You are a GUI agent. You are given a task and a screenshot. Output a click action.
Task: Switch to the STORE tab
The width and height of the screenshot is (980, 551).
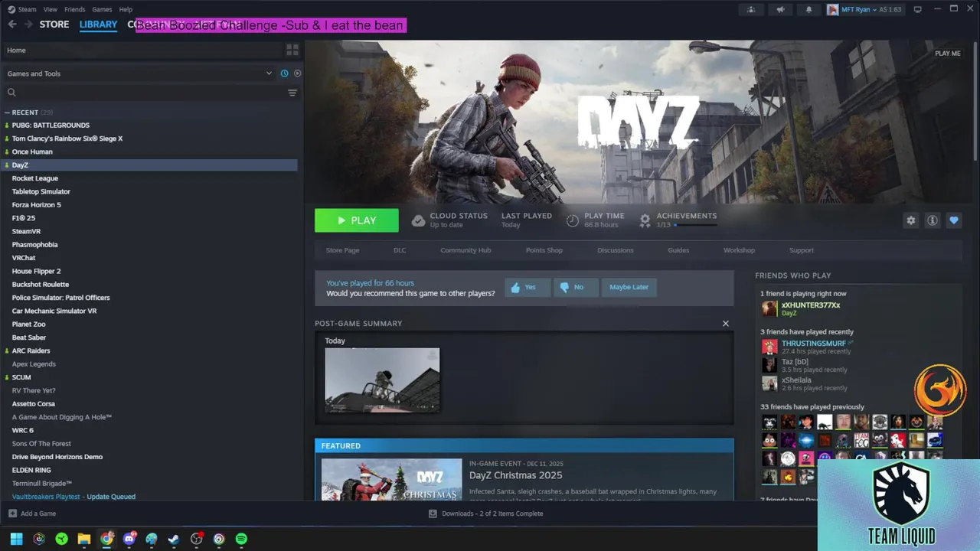click(54, 24)
